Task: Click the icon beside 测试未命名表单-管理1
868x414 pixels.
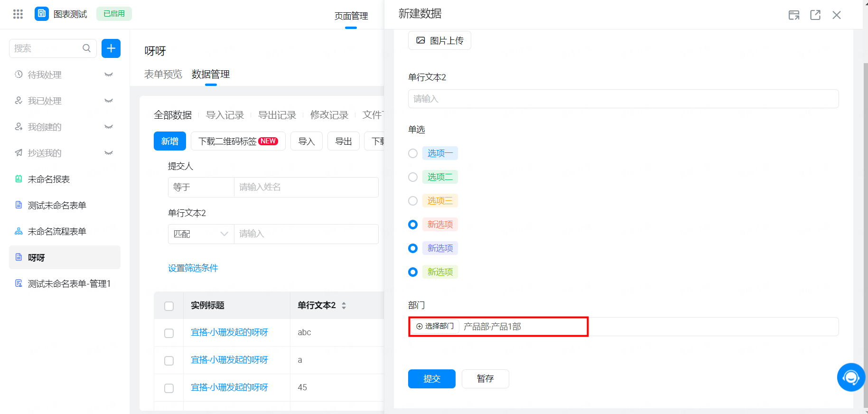Action: click(19, 283)
